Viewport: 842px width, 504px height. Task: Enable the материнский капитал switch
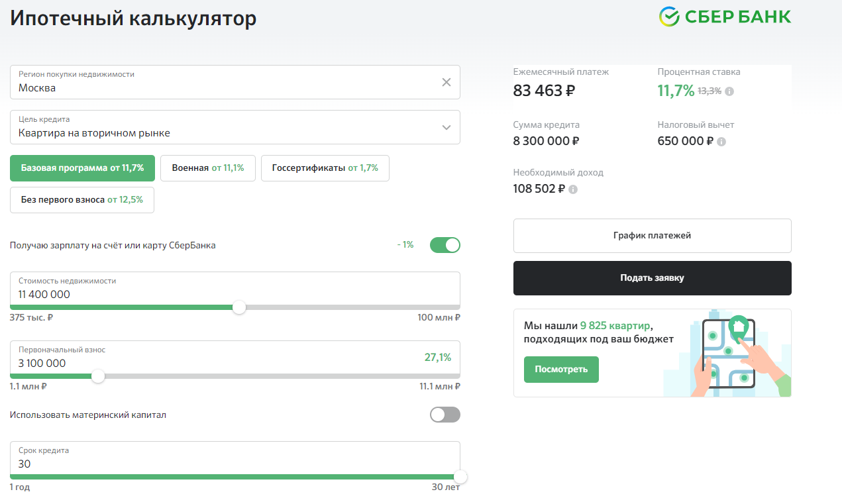click(445, 415)
